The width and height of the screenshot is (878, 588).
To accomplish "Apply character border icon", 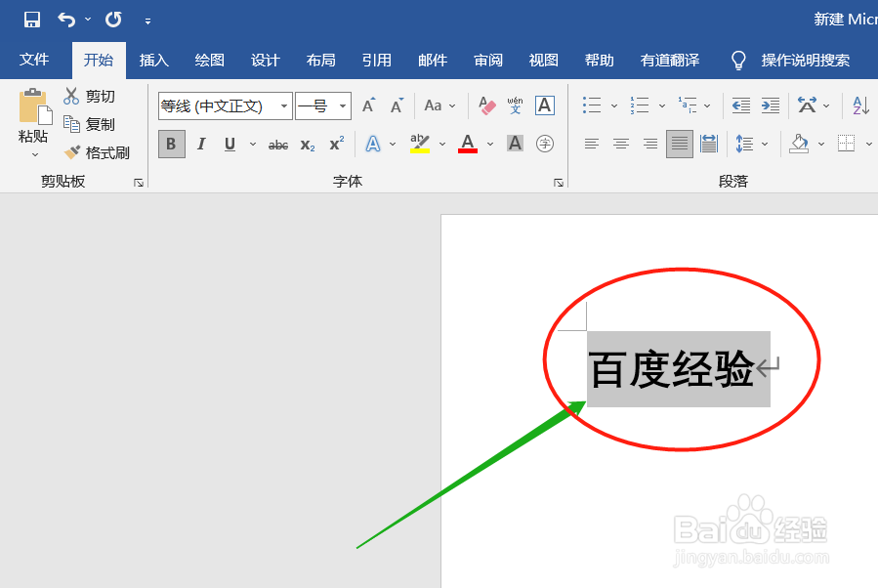I will click(545, 105).
